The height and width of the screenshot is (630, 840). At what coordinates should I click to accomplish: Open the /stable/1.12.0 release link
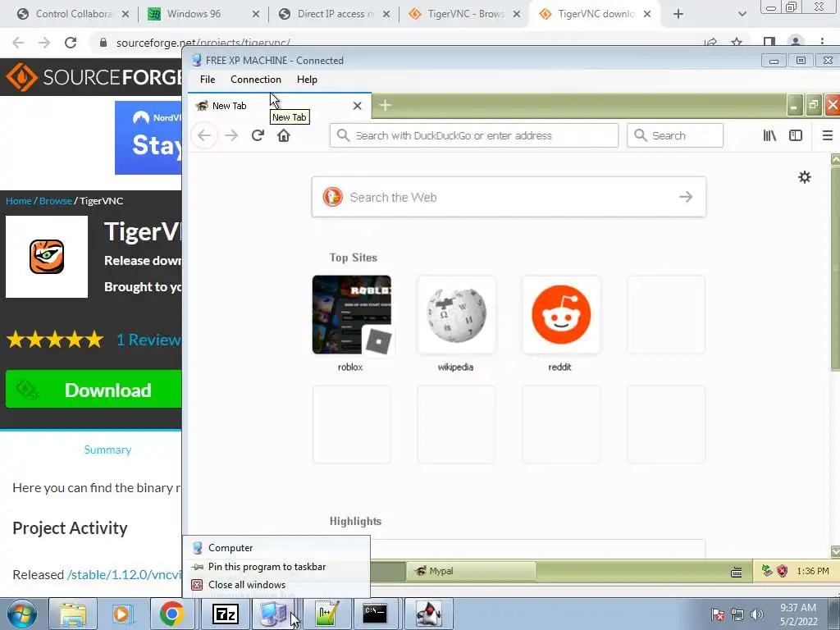[125, 575]
